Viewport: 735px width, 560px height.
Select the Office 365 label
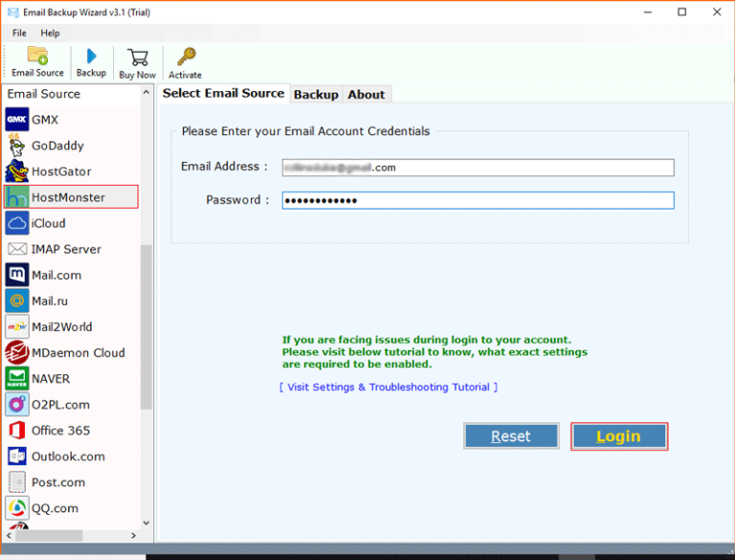[61, 431]
